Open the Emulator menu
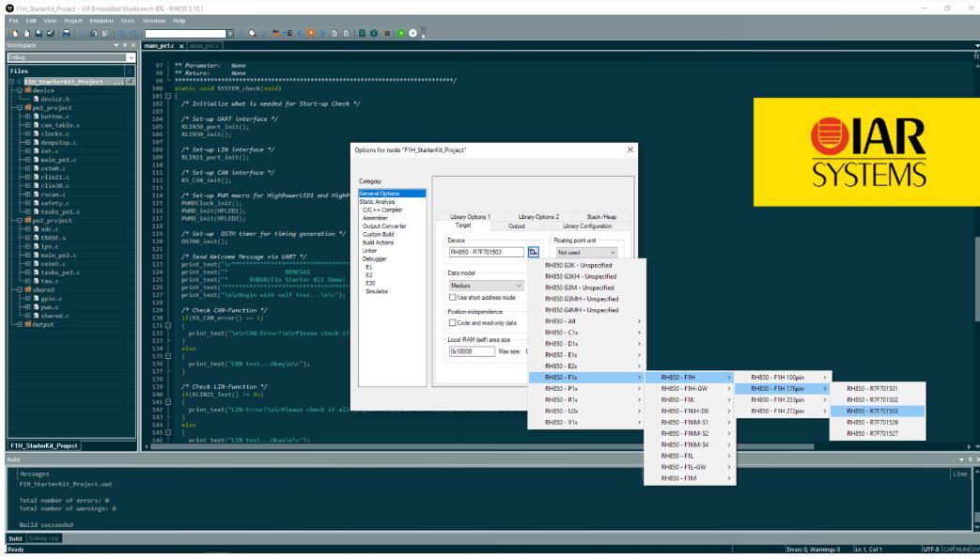 [x=102, y=20]
